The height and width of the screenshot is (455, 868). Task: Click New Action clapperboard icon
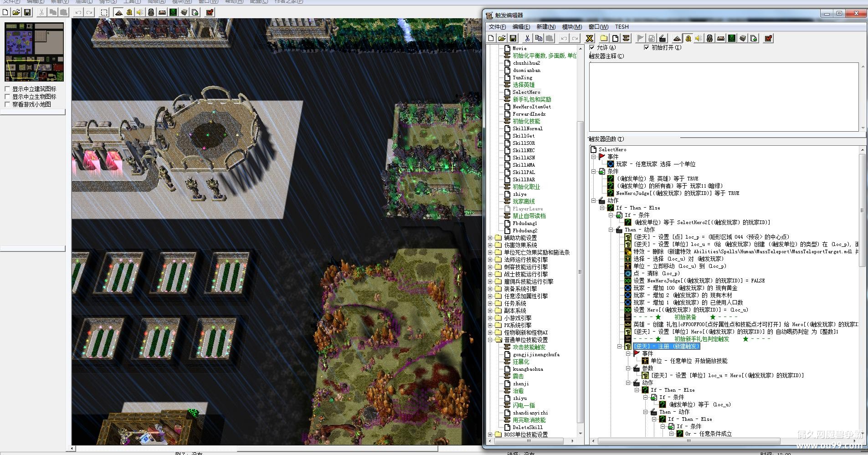pyautogui.click(x=663, y=38)
